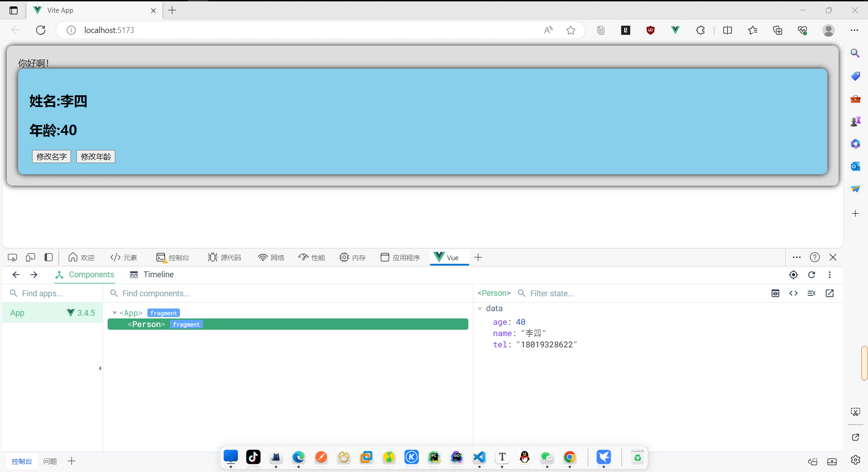Collapse the data section in state
This screenshot has height=472, width=868.
click(x=480, y=308)
